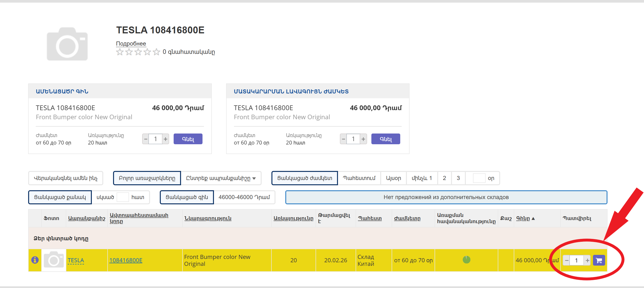Screen dimensions: 644x288
Task: Rate the product with the fourth star
Action: [147, 52]
